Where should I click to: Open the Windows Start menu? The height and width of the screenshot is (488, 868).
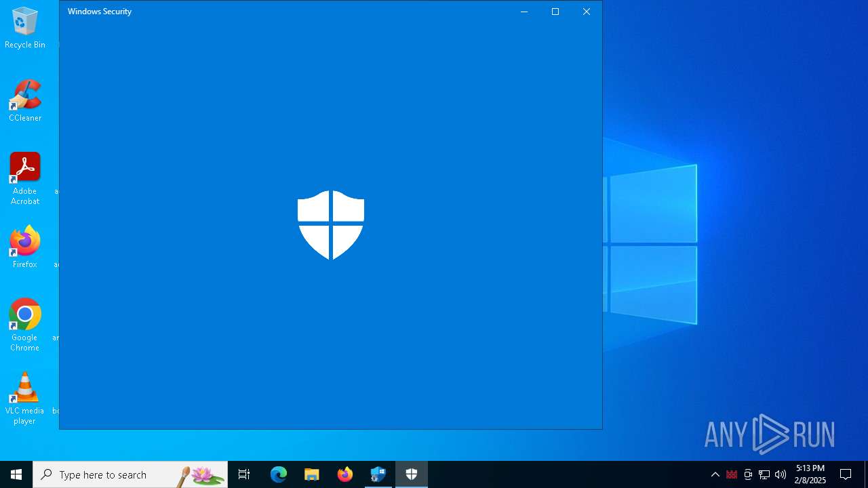(x=16, y=474)
